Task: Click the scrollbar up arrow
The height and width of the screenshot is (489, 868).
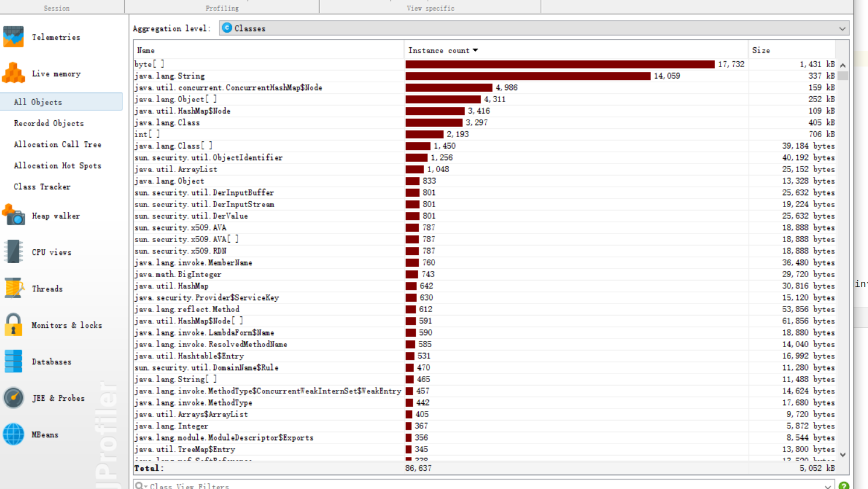Action: (842, 65)
